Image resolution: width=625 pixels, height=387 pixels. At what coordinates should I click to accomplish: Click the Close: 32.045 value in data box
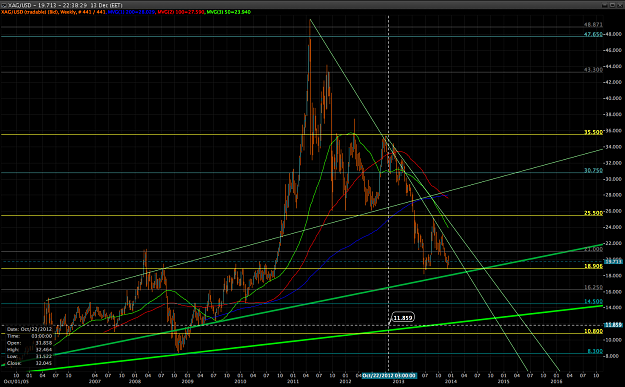(44, 363)
